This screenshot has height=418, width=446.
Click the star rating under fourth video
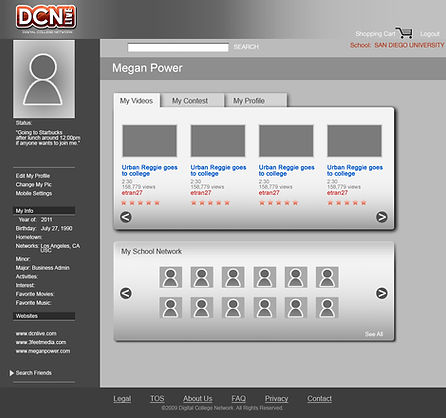[347, 203]
